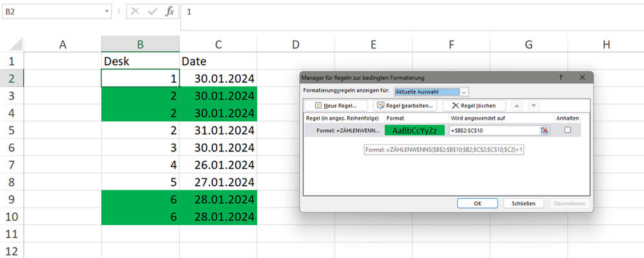The width and height of the screenshot is (644, 258).
Task: Select column H header
Action: click(x=606, y=45)
